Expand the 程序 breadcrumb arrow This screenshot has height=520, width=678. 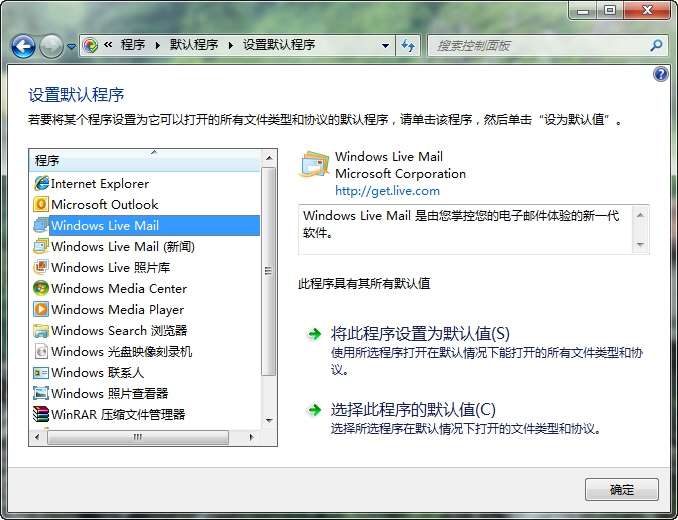pyautogui.click(x=158, y=45)
